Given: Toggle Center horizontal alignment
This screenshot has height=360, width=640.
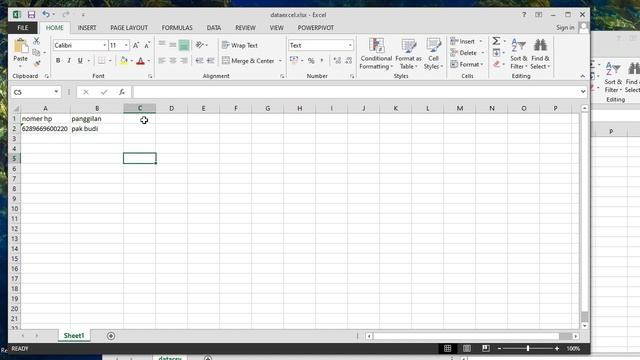Looking at the screenshot, I should coord(173,61).
